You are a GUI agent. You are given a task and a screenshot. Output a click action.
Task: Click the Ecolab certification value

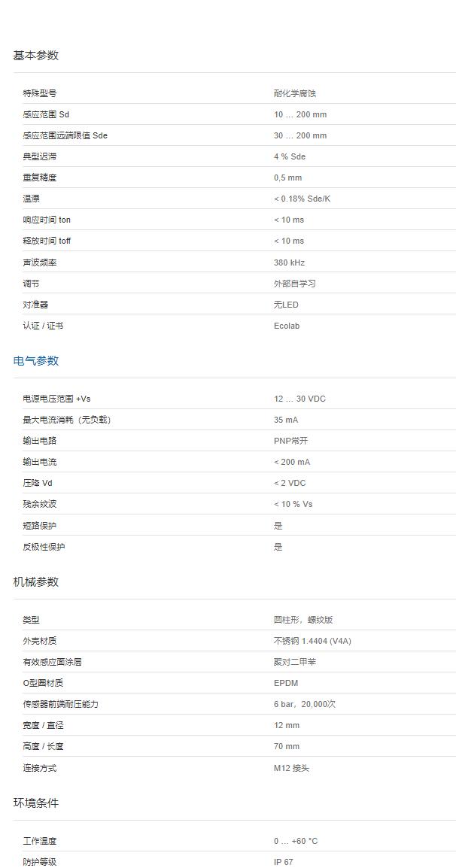286,326
